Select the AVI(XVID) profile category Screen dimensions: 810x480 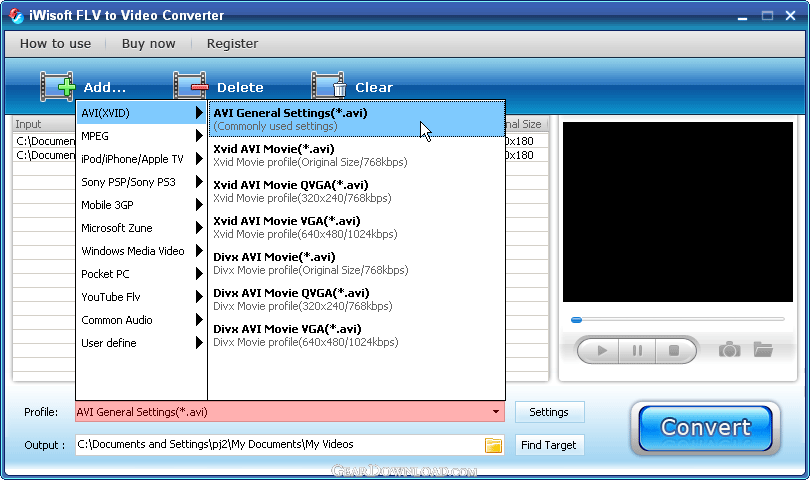(x=142, y=113)
